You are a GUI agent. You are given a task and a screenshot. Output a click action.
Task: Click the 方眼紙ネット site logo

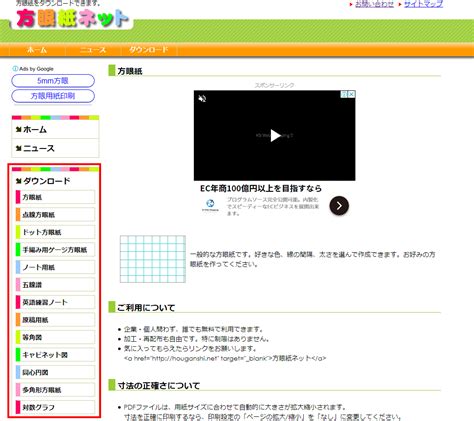coord(72,18)
